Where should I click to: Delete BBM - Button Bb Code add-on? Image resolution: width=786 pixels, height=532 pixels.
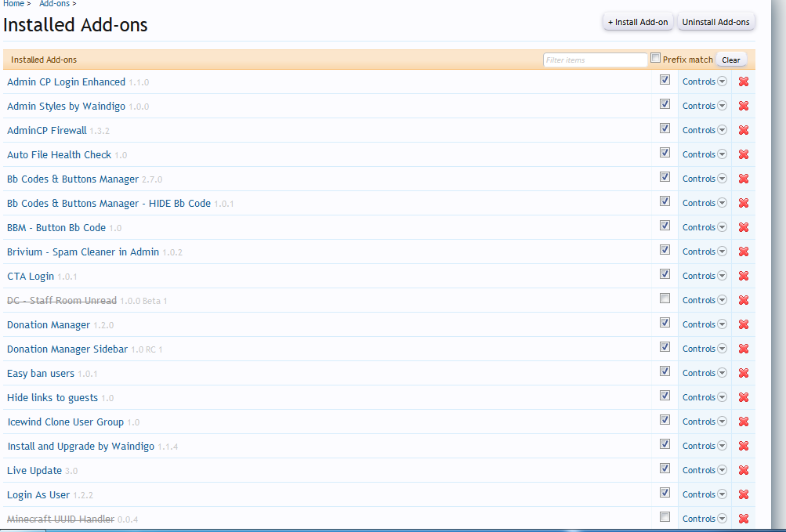pyautogui.click(x=743, y=227)
